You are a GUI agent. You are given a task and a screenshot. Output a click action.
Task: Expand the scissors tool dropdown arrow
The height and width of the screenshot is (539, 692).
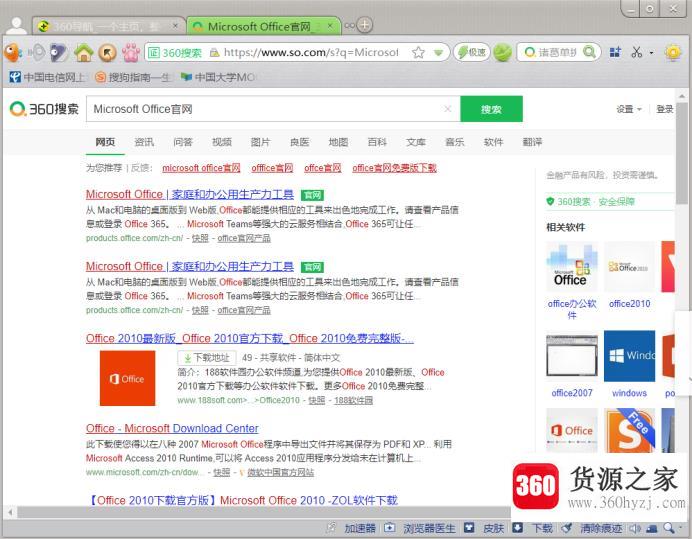tap(651, 53)
